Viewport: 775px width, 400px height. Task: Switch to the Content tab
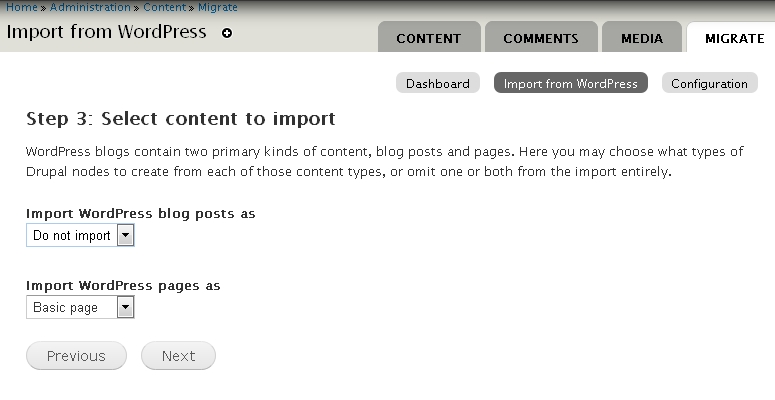(x=429, y=38)
